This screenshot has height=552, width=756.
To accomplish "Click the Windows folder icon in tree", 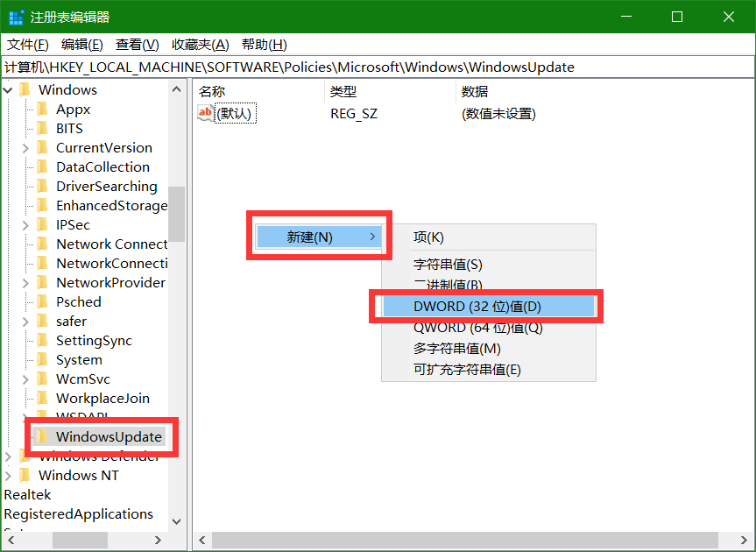I will click(x=25, y=89).
